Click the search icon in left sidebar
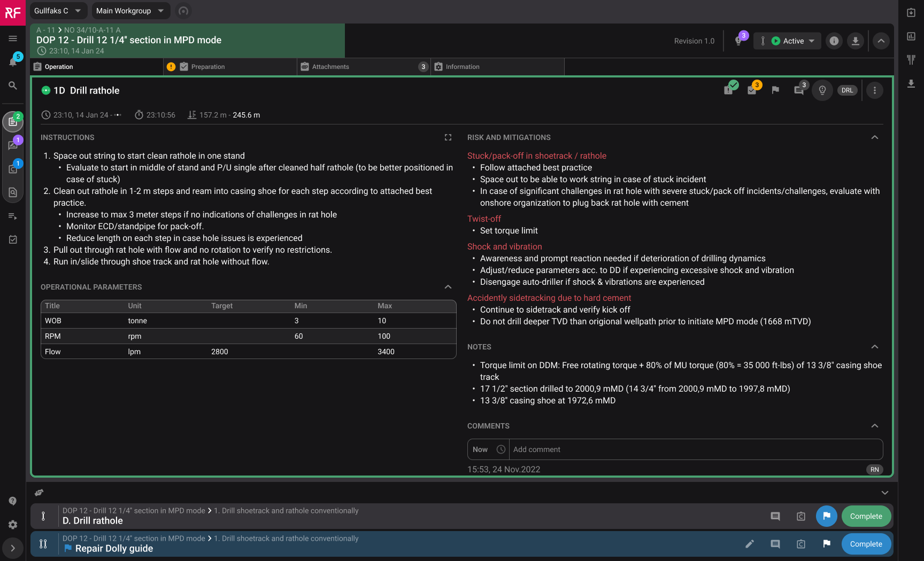 tap(13, 85)
